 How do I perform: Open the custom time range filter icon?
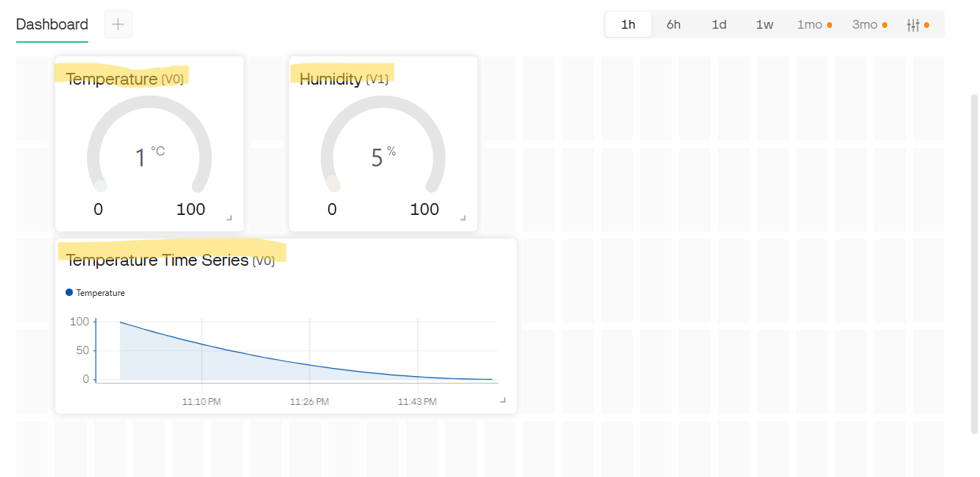click(913, 25)
